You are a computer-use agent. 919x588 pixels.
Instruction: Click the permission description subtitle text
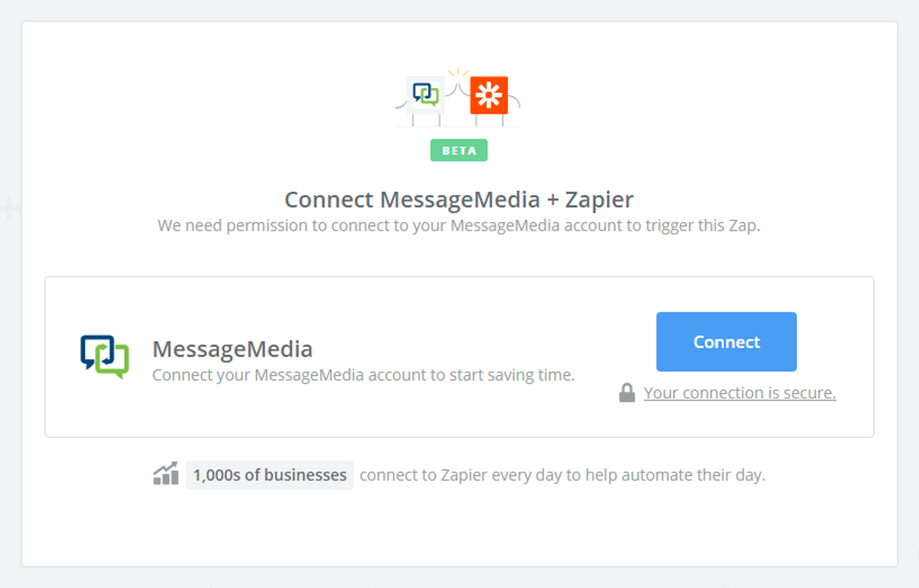click(459, 225)
